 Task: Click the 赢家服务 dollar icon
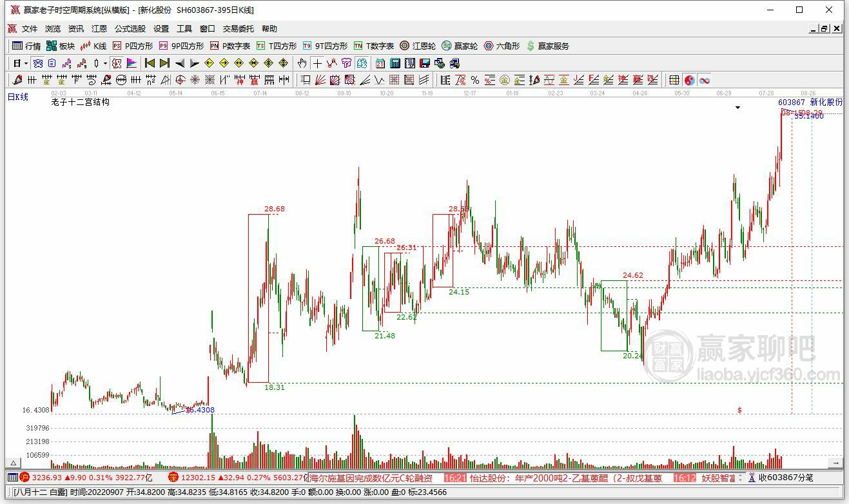point(531,46)
